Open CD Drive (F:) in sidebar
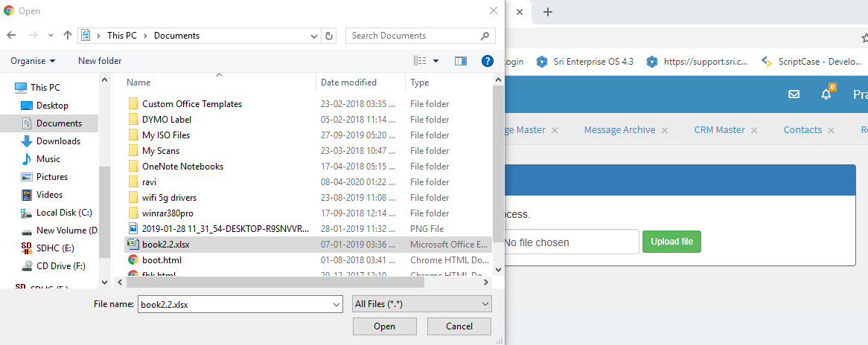The width and height of the screenshot is (868, 345). pos(53,266)
